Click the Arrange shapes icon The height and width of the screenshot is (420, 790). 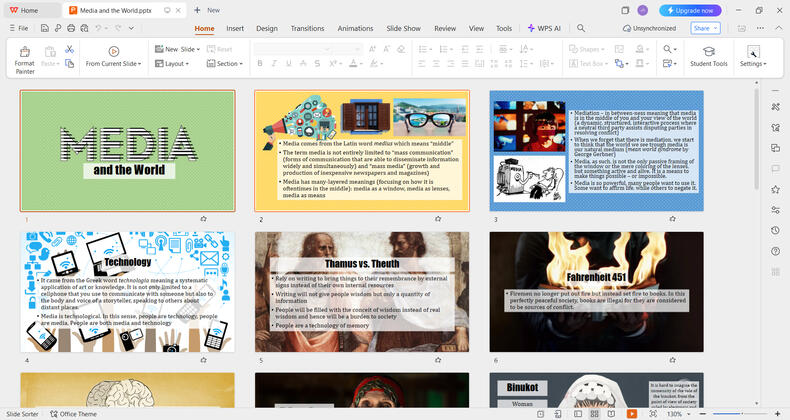coord(619,63)
